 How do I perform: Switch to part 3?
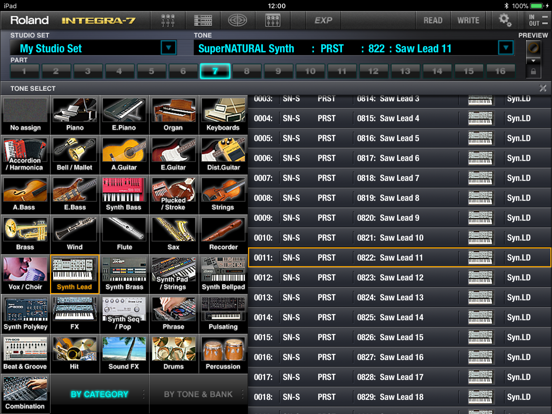tap(88, 71)
